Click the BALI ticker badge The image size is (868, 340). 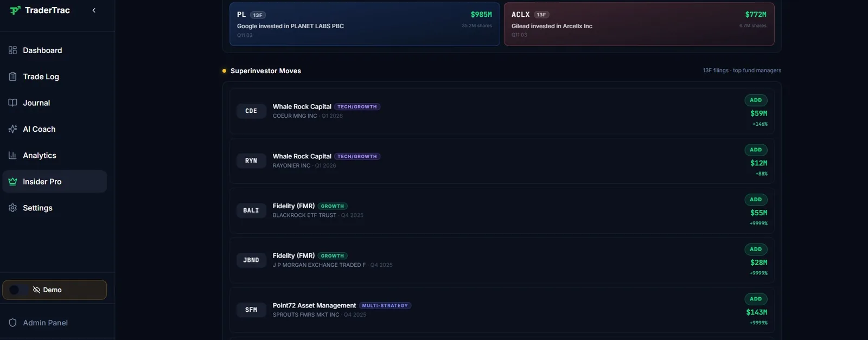(251, 210)
